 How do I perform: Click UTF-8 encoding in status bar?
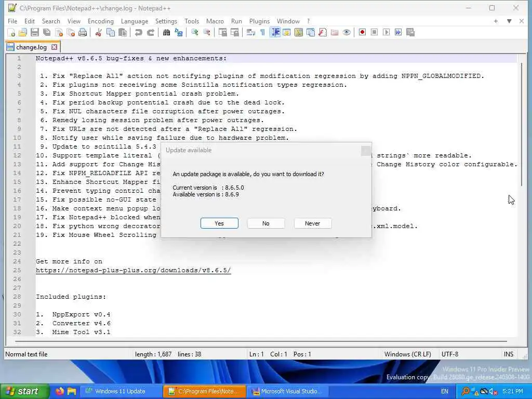(x=450, y=354)
